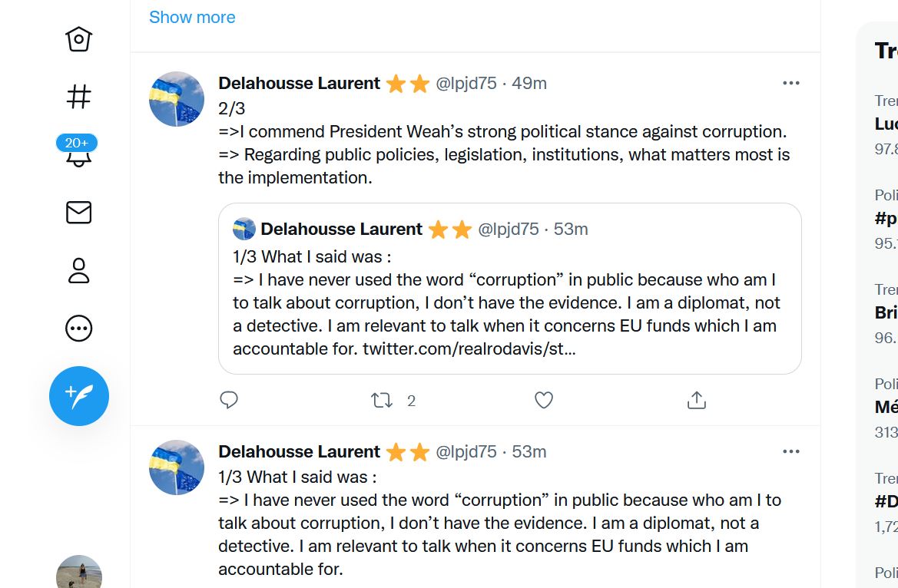
Task: Open Profile person icon in sidebar
Action: 79,270
